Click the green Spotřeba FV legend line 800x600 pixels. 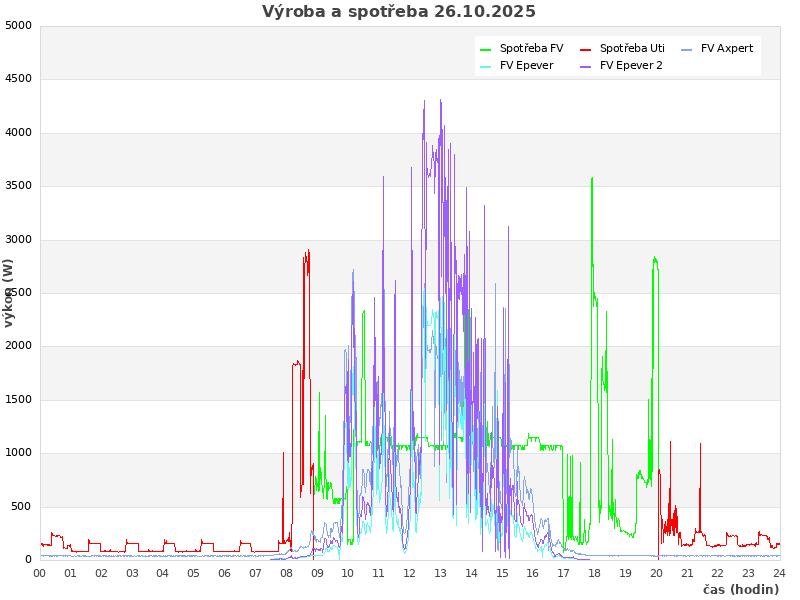coord(485,49)
